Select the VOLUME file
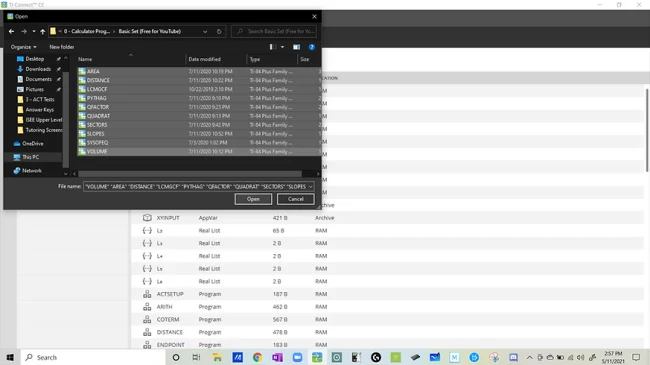The height and width of the screenshot is (365, 650). [199, 152]
